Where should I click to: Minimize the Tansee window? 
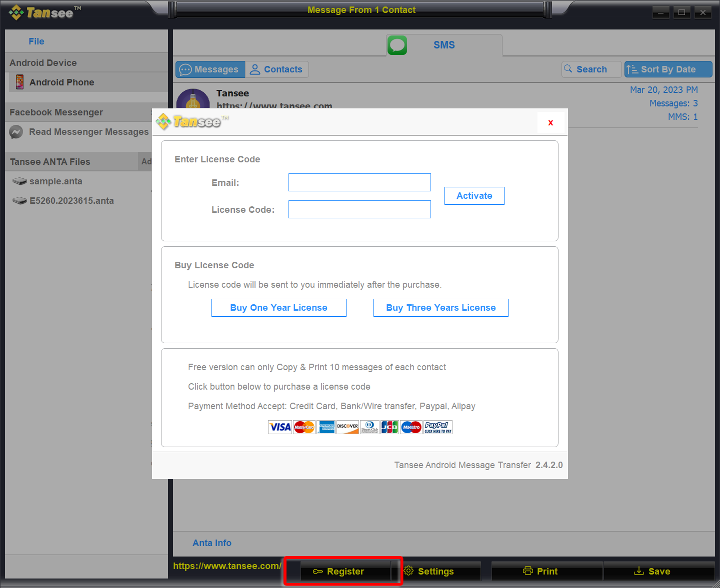pyautogui.click(x=660, y=12)
